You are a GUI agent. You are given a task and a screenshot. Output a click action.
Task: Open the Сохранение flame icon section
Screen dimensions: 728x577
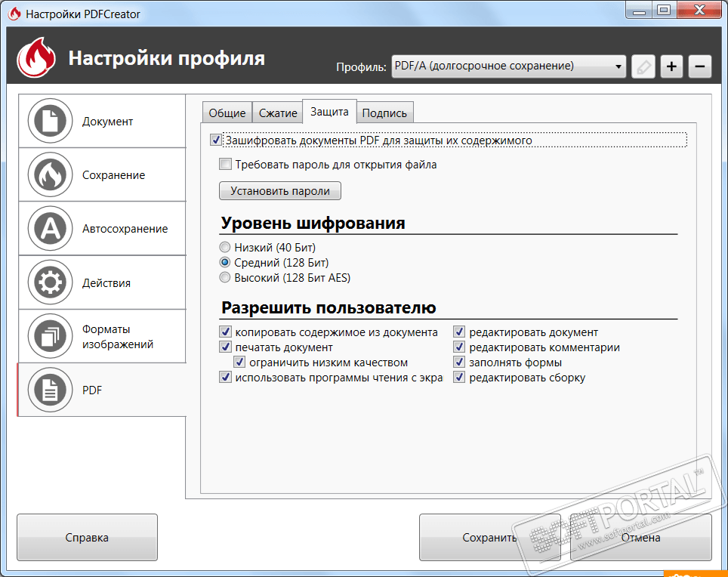(x=50, y=174)
